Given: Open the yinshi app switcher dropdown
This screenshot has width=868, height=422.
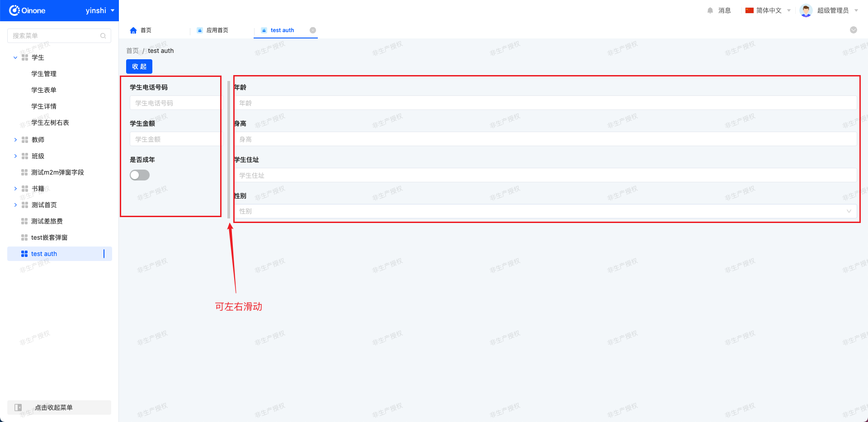Looking at the screenshot, I should tap(100, 10).
